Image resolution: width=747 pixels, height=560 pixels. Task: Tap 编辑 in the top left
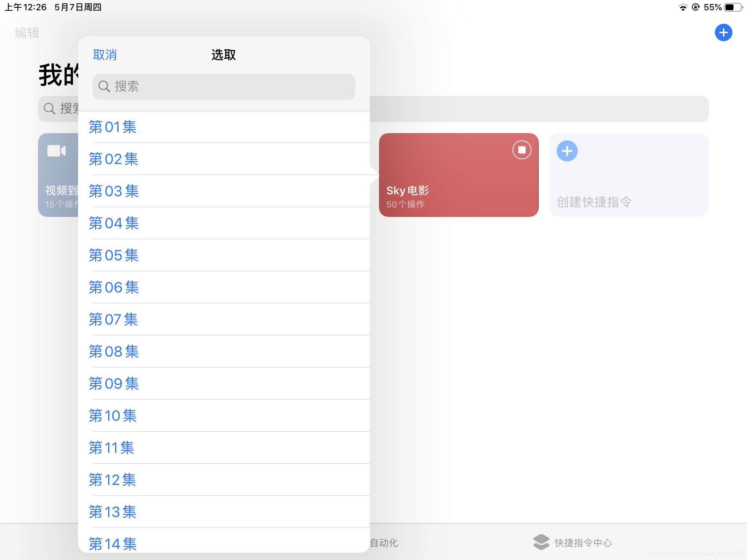tap(27, 33)
